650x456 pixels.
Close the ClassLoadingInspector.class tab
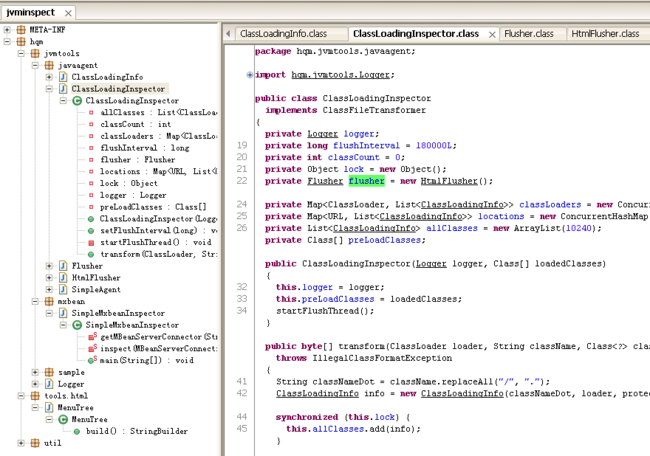(x=492, y=34)
